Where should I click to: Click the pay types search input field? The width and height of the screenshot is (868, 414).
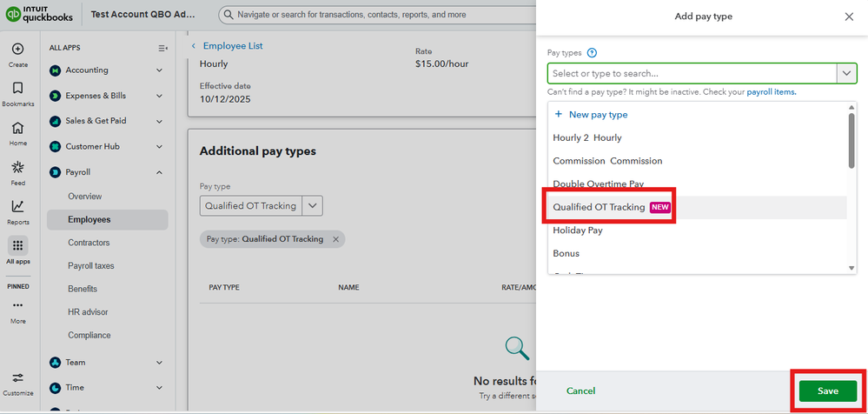(692, 73)
